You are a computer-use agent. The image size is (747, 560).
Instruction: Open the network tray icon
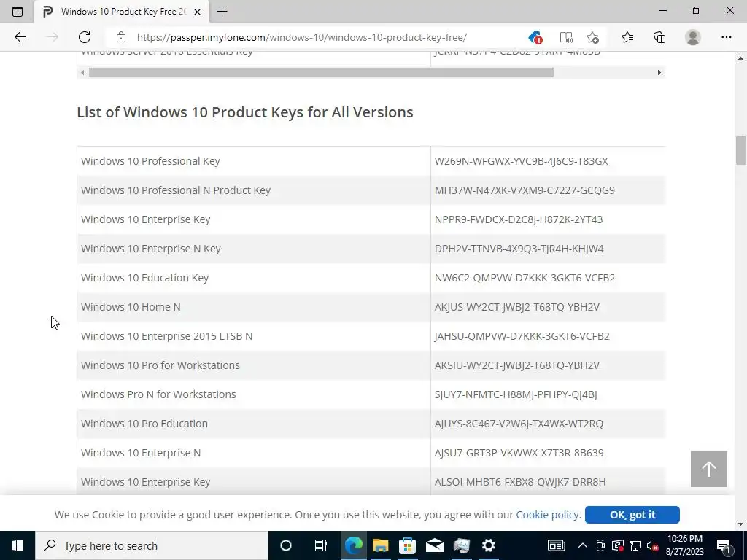635,545
